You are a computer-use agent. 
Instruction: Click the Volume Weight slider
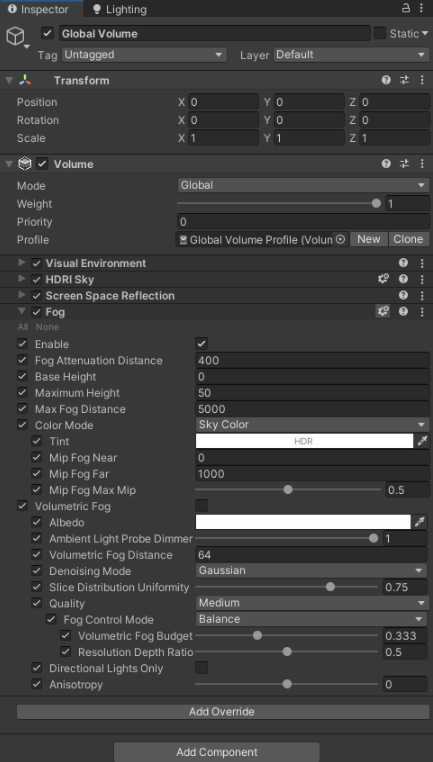click(x=279, y=204)
